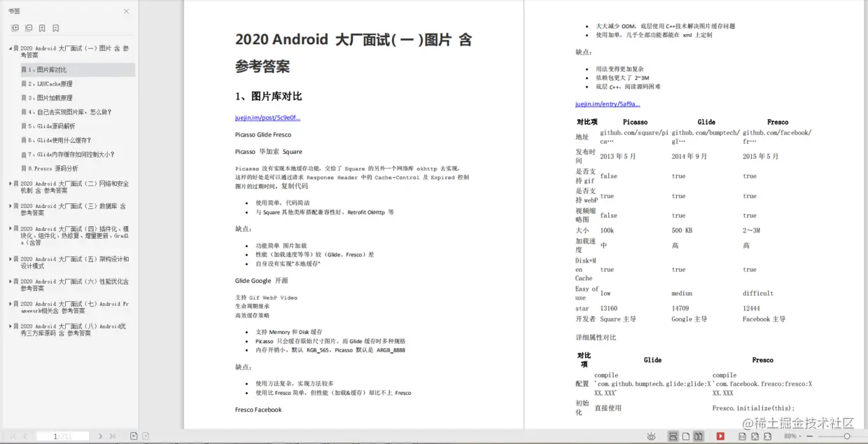The width and height of the screenshot is (868, 444).
Task: Click the zoom slider handle
Action: point(847,436)
